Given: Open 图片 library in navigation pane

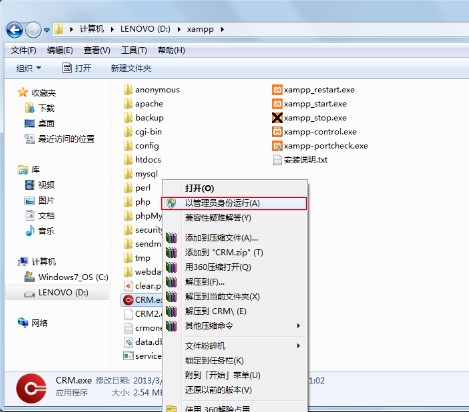Looking at the screenshot, I should [40, 200].
